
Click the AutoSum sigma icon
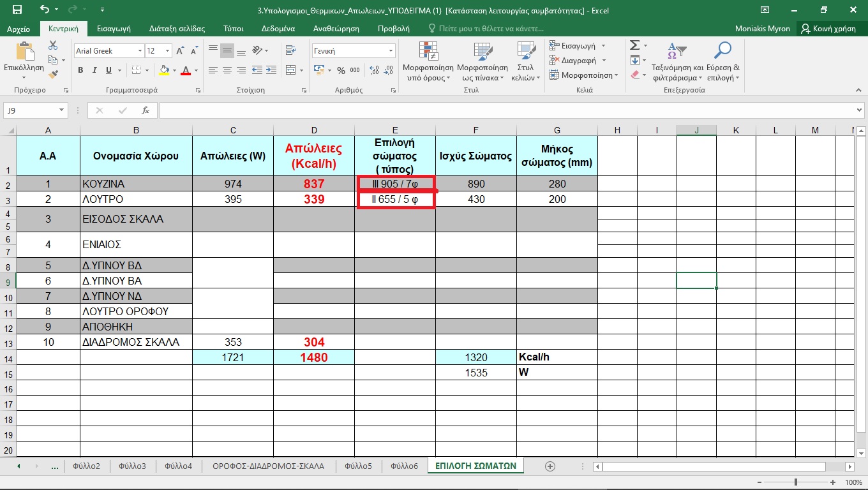(x=634, y=45)
